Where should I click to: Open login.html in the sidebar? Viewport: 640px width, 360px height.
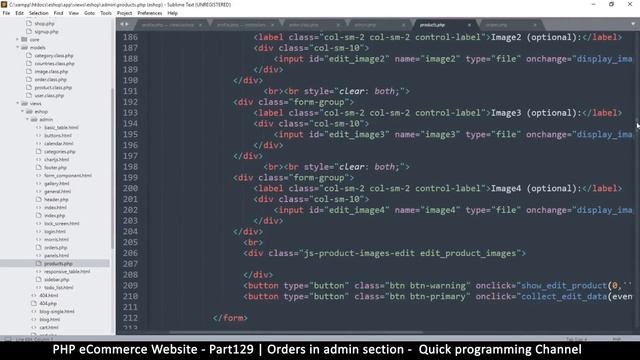pos(55,231)
